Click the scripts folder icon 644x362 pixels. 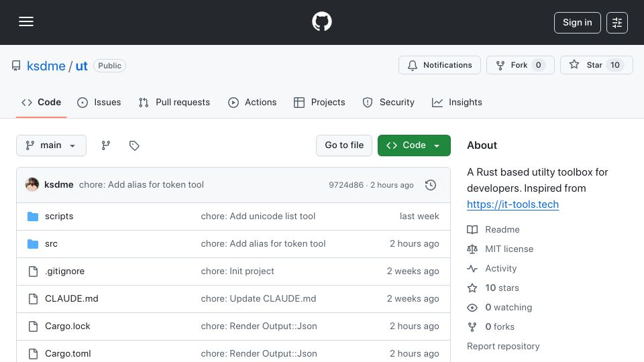tap(33, 217)
